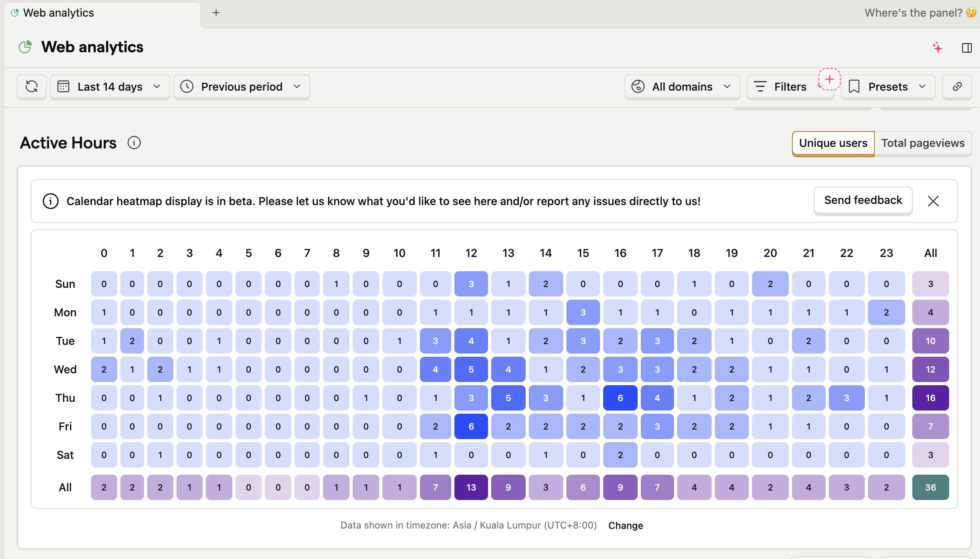The height and width of the screenshot is (559, 980).
Task: Click the Change timezone link
Action: (x=625, y=526)
